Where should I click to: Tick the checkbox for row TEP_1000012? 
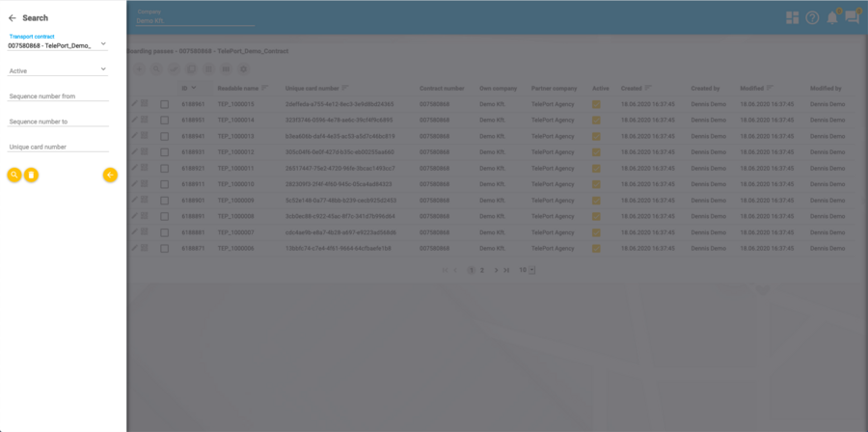point(164,151)
